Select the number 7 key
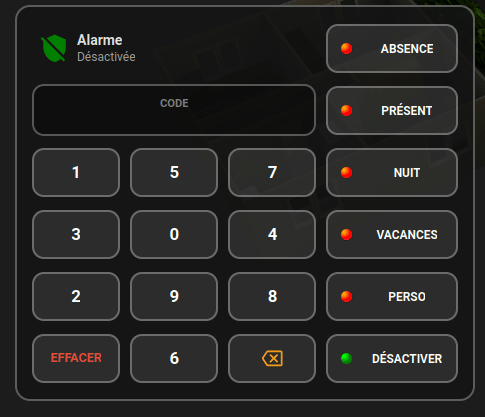 [272, 172]
